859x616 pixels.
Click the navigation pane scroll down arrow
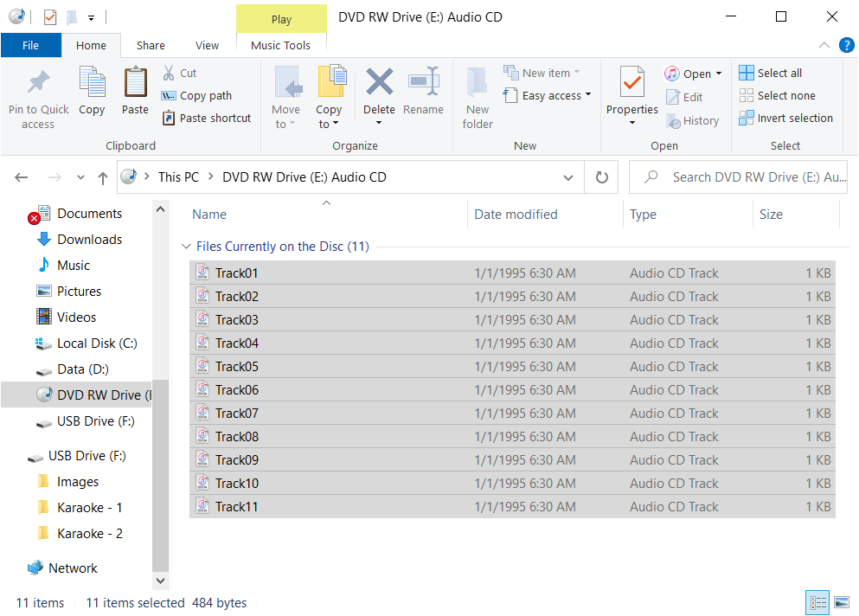[x=161, y=581]
